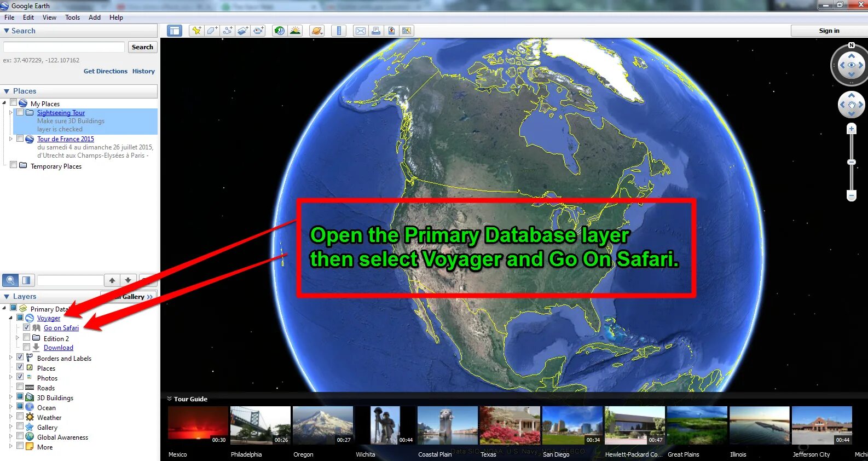Zoom out with the minus button
The height and width of the screenshot is (461, 868).
click(852, 195)
